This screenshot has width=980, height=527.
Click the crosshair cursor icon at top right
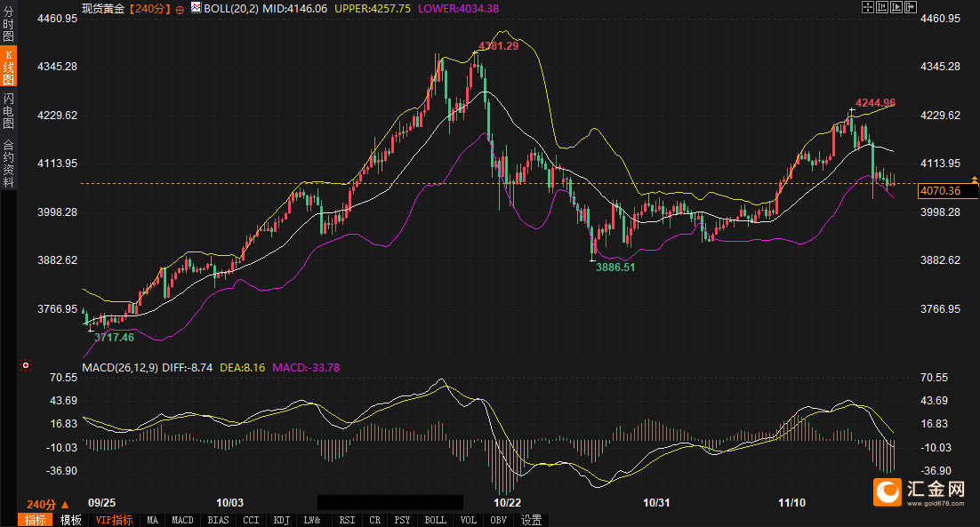tap(870, 7)
